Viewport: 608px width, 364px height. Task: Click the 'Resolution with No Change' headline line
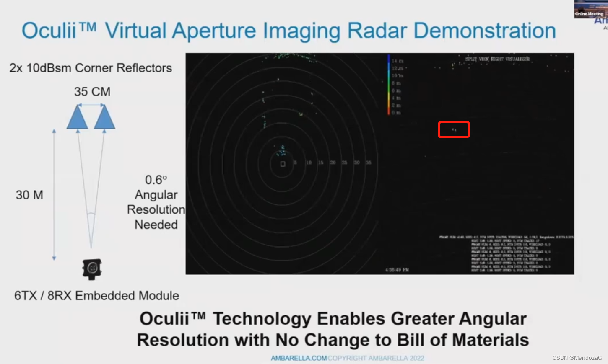tap(333, 340)
